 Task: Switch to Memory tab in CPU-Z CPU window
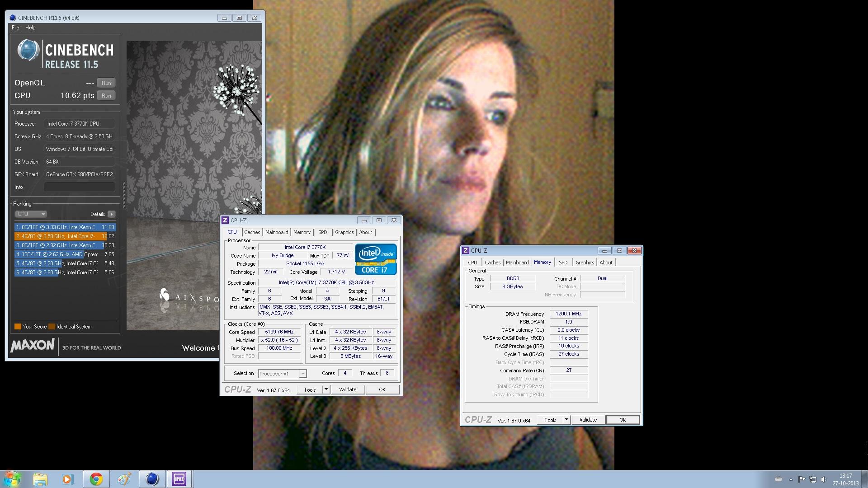pos(302,232)
